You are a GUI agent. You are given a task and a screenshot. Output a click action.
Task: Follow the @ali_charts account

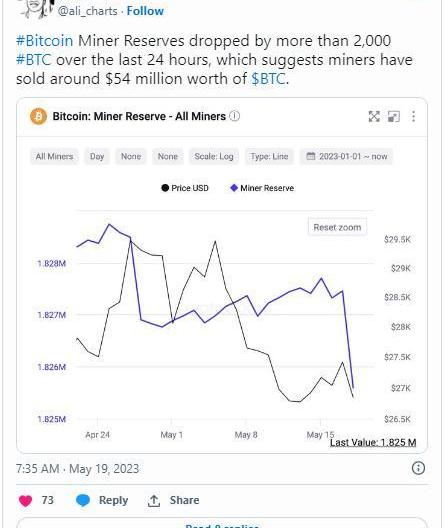click(x=145, y=11)
